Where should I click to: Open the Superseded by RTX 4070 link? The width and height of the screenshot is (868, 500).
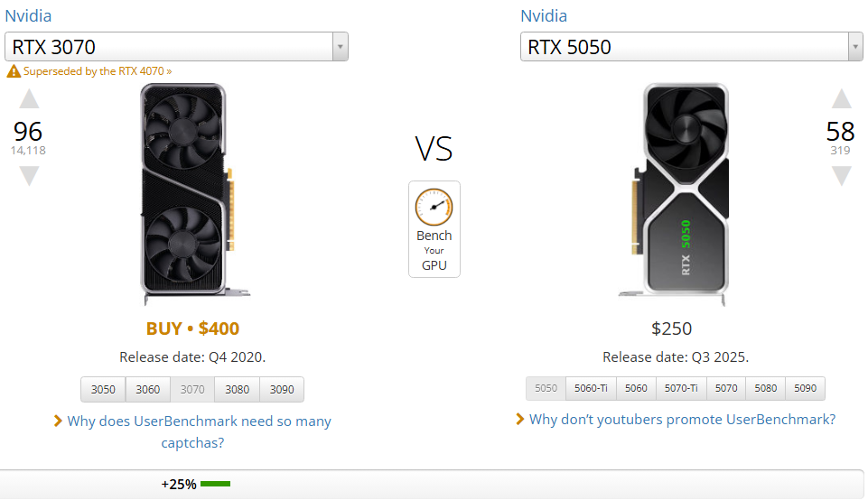tap(97, 71)
